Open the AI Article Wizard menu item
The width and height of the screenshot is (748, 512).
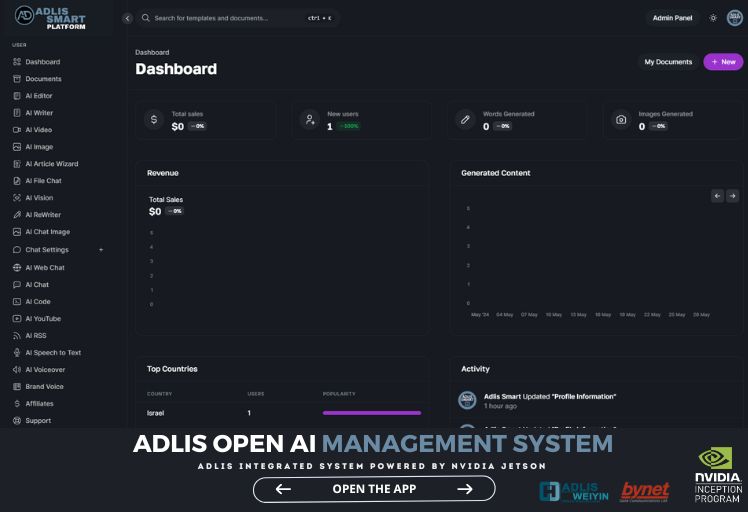click(x=51, y=164)
